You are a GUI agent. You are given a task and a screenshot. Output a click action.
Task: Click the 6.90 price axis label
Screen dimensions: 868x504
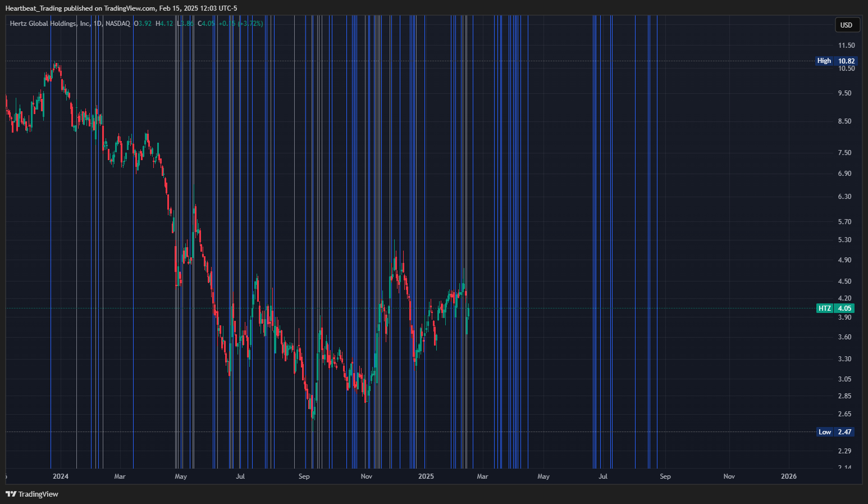point(844,174)
